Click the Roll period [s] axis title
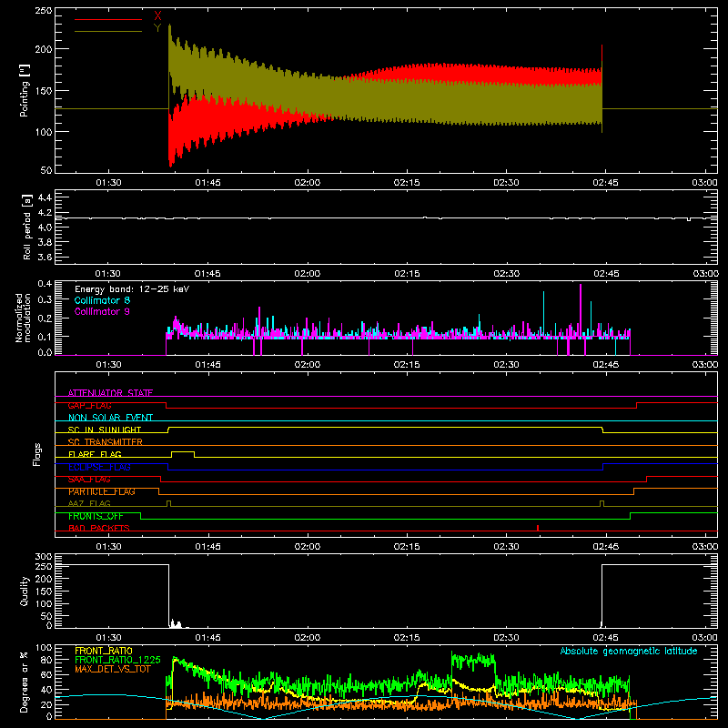Screen dimensions: 728x728 (26, 227)
